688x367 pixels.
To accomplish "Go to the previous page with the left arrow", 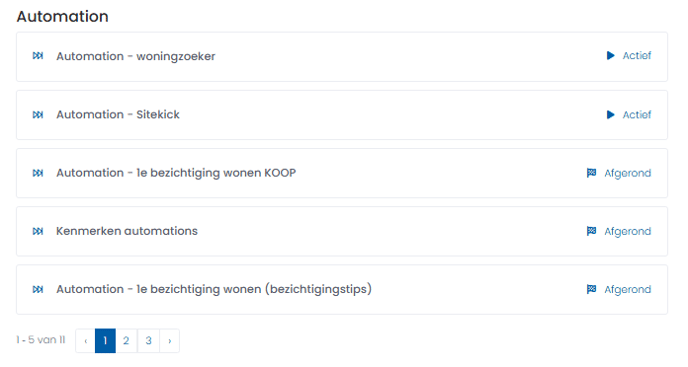I will pos(86,341).
